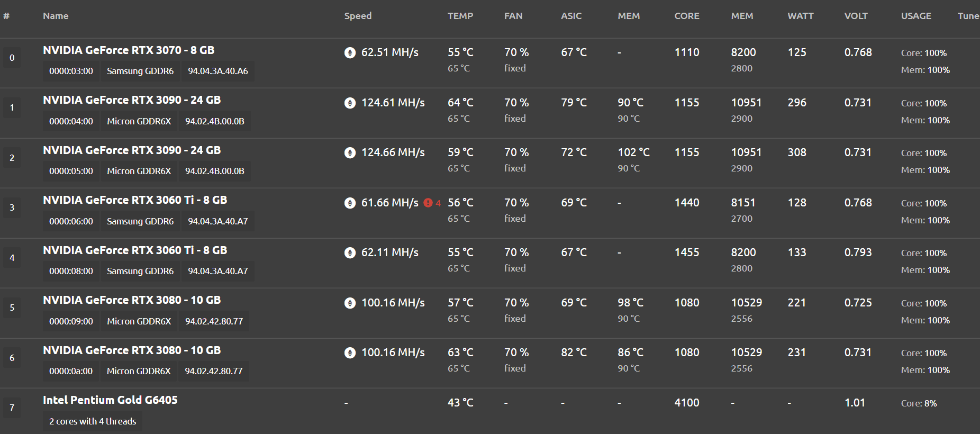Click the Speed column header
980x434 pixels.
358,16
